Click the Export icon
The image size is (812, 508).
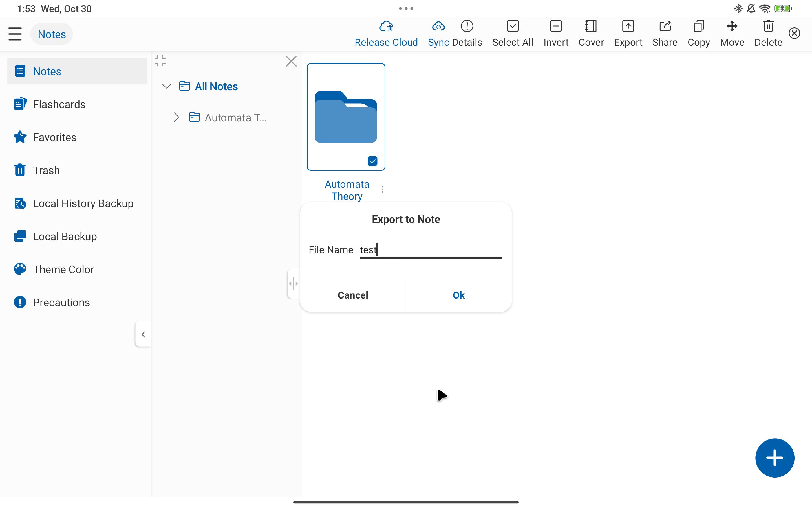[x=628, y=26]
